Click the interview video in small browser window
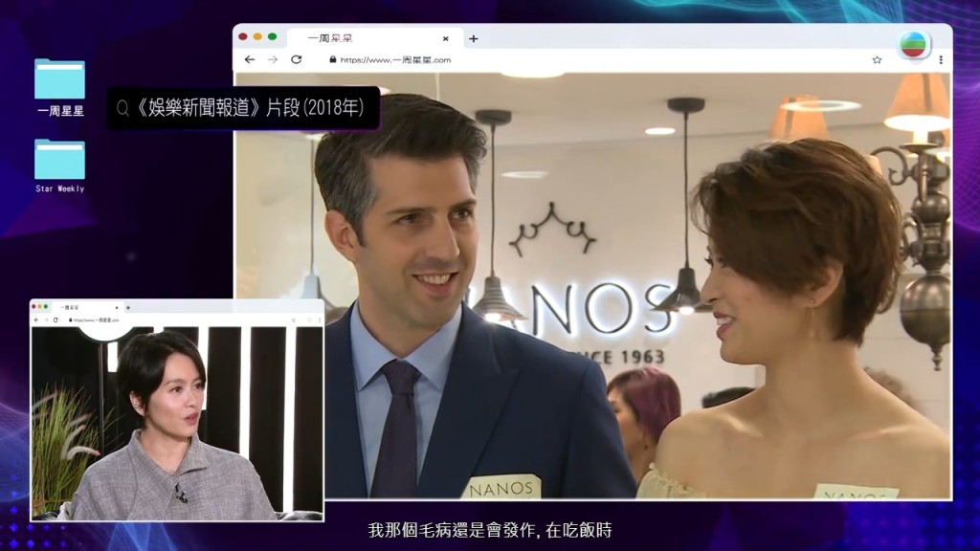The width and height of the screenshot is (980, 551). pos(177,423)
